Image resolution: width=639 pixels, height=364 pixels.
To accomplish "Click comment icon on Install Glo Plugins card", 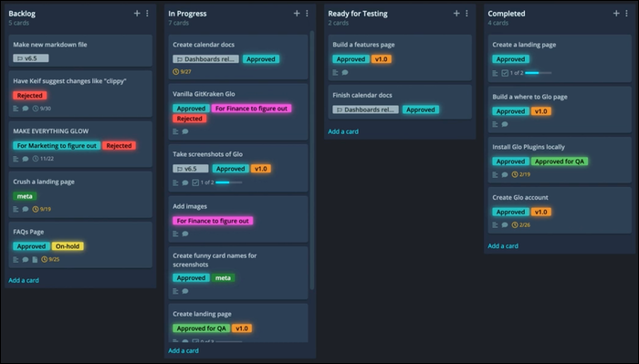I will click(505, 174).
